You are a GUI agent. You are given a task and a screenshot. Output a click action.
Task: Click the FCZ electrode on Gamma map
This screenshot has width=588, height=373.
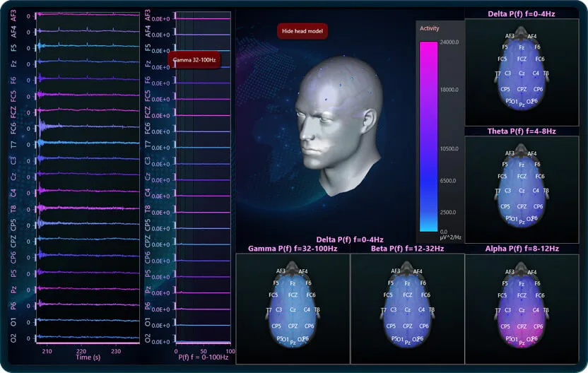(x=293, y=295)
